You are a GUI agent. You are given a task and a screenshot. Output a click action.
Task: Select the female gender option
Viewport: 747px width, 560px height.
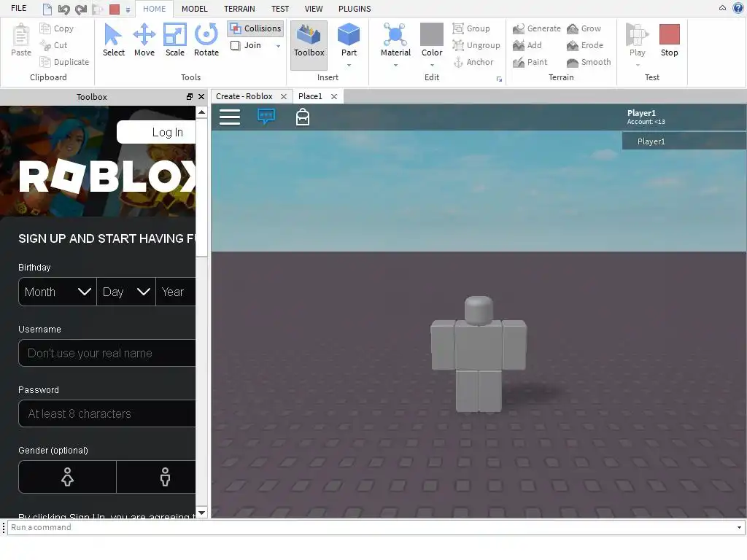(x=67, y=477)
